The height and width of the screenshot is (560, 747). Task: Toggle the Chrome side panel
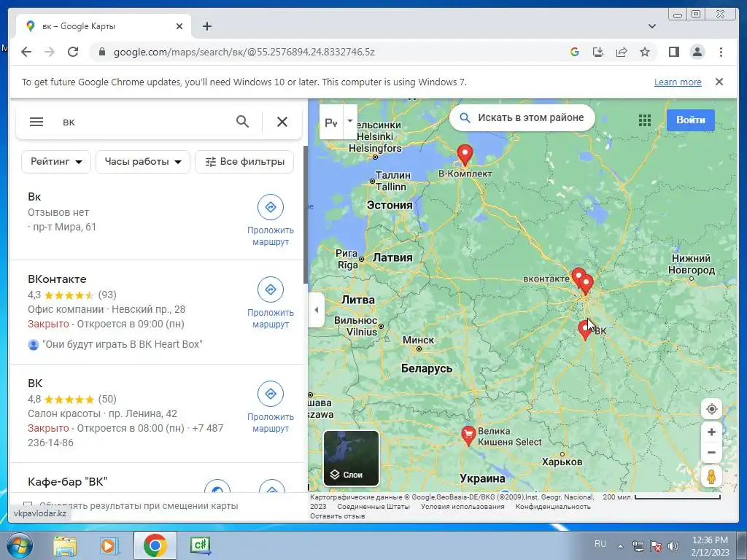[673, 52]
